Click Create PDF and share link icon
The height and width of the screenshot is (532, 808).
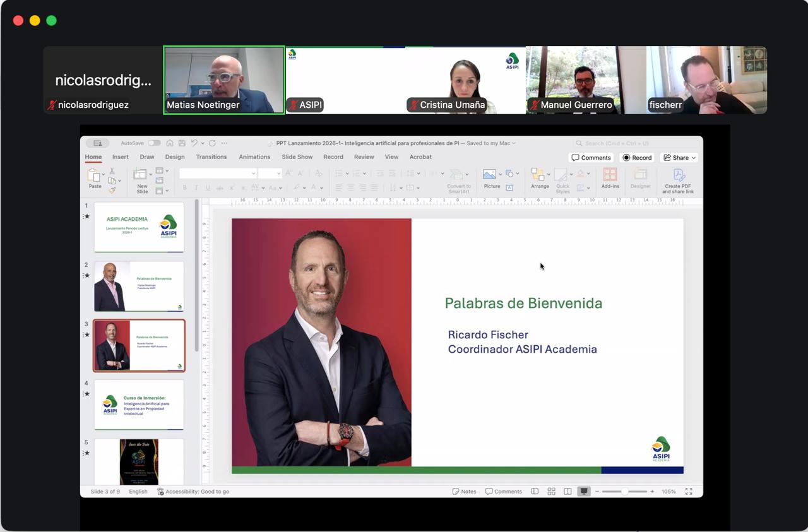coord(678,176)
